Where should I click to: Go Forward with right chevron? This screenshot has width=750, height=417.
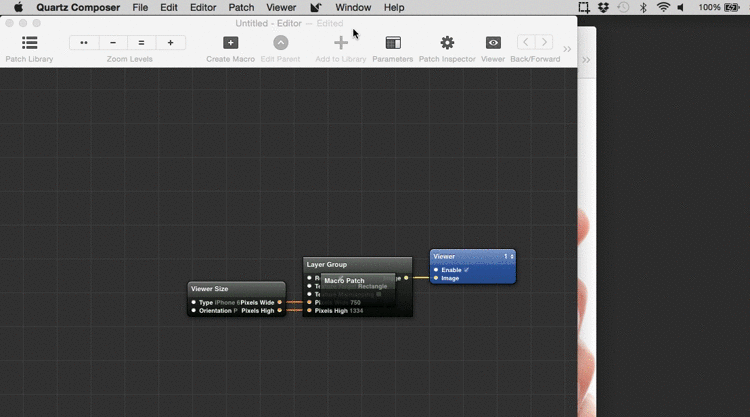544,43
